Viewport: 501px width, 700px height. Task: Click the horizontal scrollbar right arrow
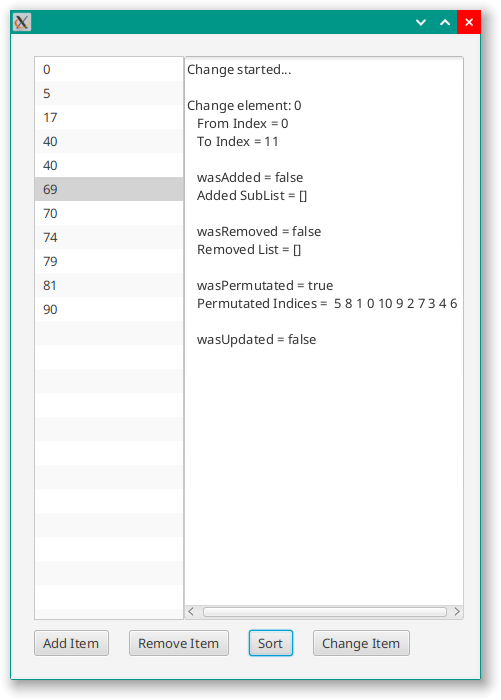coord(457,611)
